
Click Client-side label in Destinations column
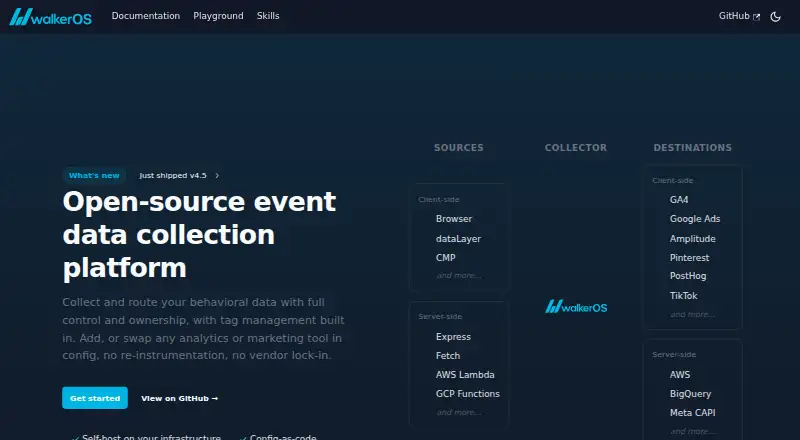pyautogui.click(x=672, y=181)
